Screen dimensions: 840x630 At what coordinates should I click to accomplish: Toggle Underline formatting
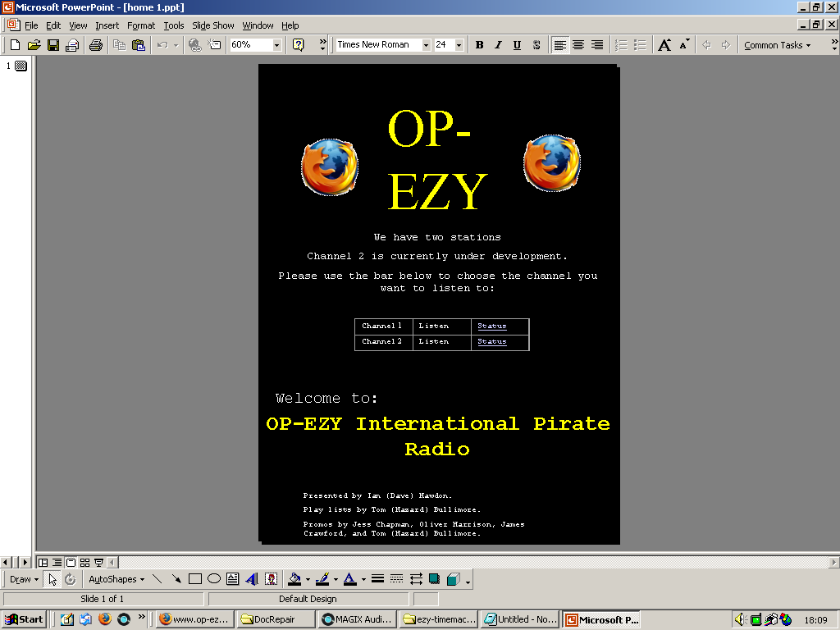517,45
